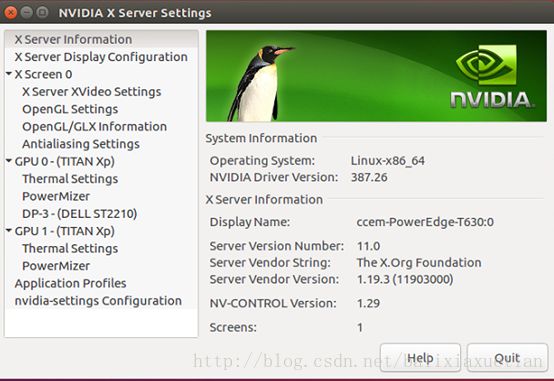Collapse the GPU 1 tree arrow
Image resolution: width=554 pixels, height=381 pixels.
[9, 230]
